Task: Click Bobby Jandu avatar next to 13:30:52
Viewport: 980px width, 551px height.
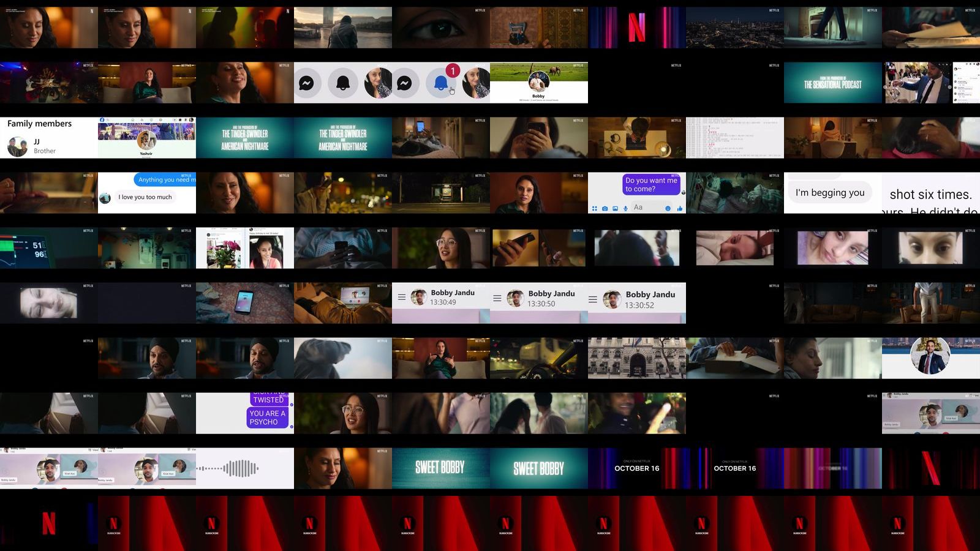Action: (x=612, y=299)
